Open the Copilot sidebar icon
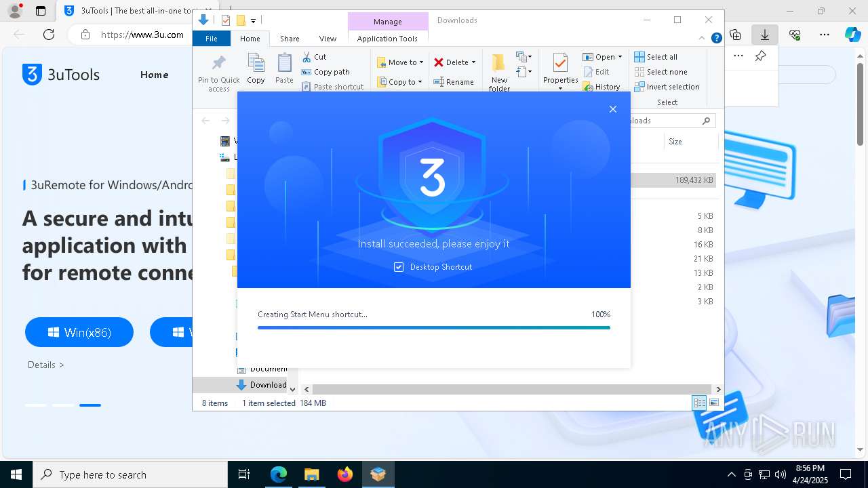This screenshot has width=868, height=488. point(852,34)
